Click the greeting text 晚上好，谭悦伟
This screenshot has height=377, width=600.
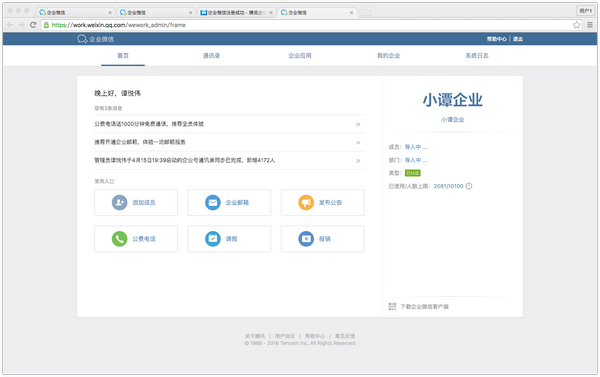pos(117,93)
